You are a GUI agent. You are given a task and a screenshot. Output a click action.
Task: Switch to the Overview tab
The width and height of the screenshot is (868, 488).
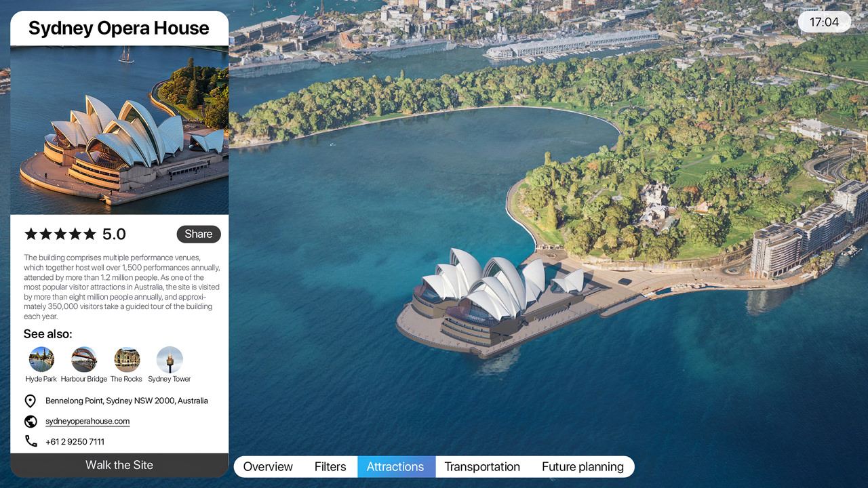tap(268, 466)
